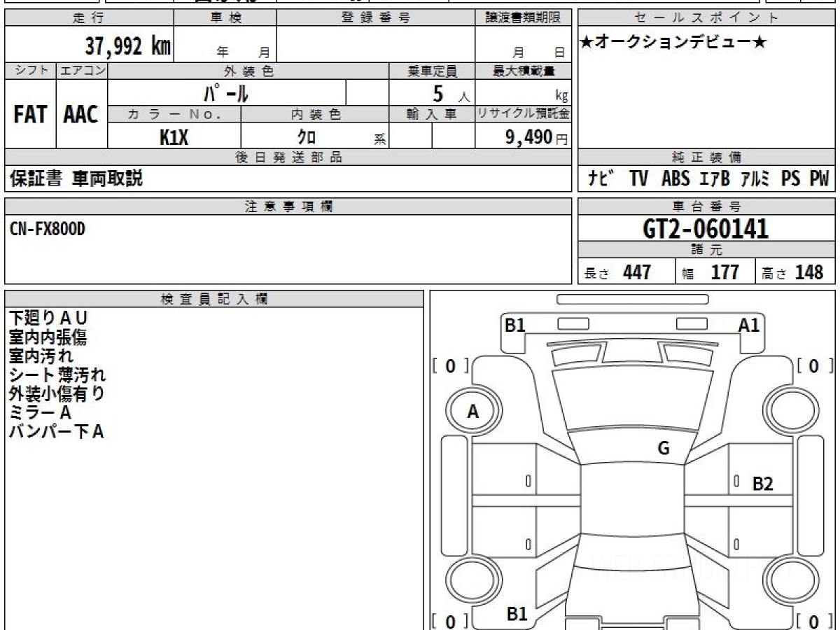Select the FAT shift value
Viewport: 840px width, 630px height.
pos(30,115)
